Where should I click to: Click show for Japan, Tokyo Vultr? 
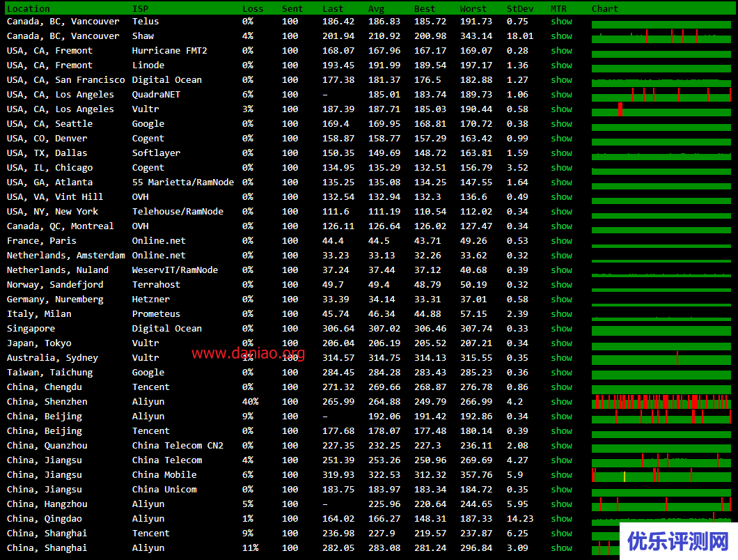coord(561,343)
